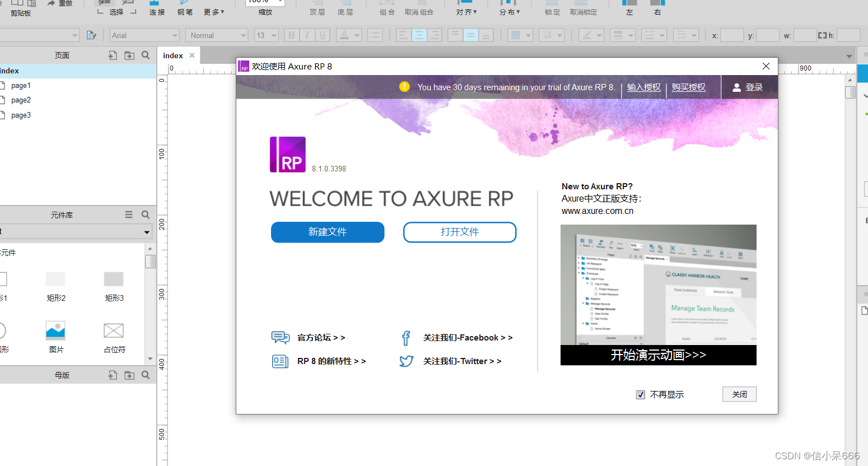This screenshot has width=868, height=466.
Task: Open the 元件库 options menu icon
Action: click(129, 215)
